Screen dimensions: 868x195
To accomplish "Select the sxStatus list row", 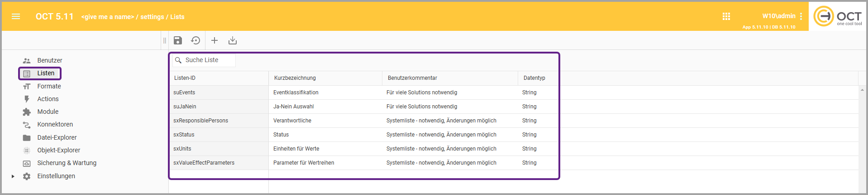I will tap(184, 135).
